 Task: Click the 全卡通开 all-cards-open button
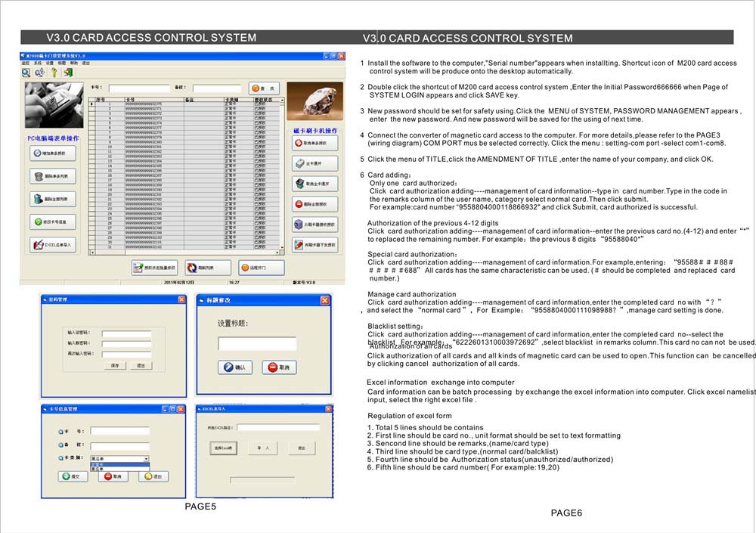click(x=314, y=163)
